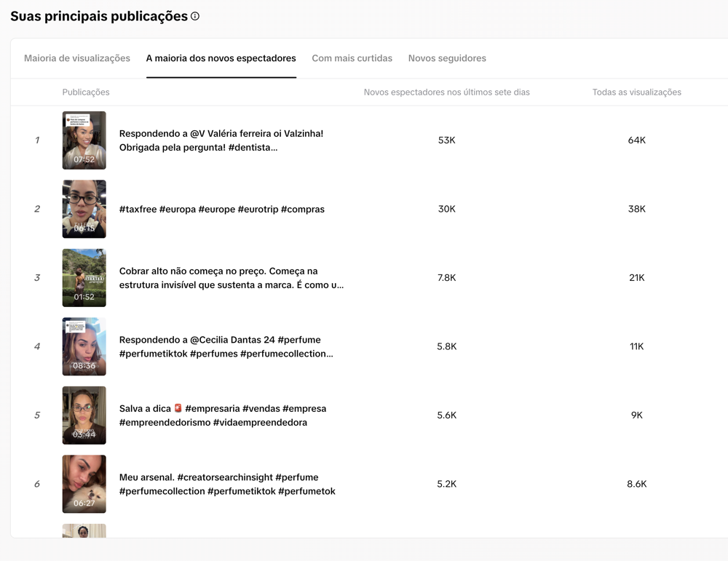Click the 21K total views value

[636, 277]
